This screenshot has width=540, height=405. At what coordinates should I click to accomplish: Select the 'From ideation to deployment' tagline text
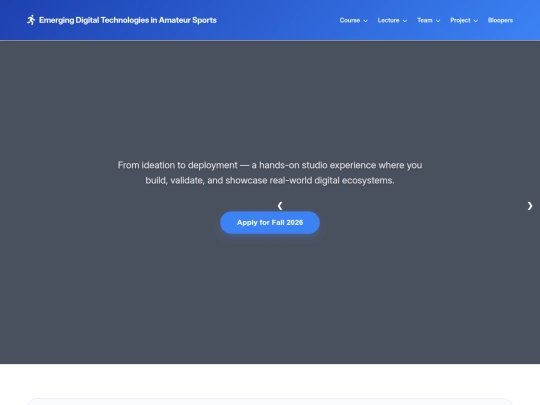[270, 173]
